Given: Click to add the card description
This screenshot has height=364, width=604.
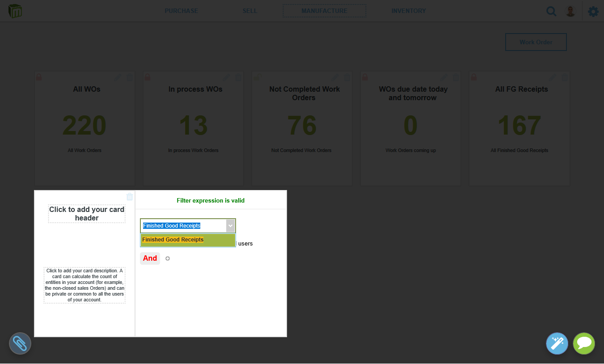Looking at the screenshot, I should [x=84, y=285].
